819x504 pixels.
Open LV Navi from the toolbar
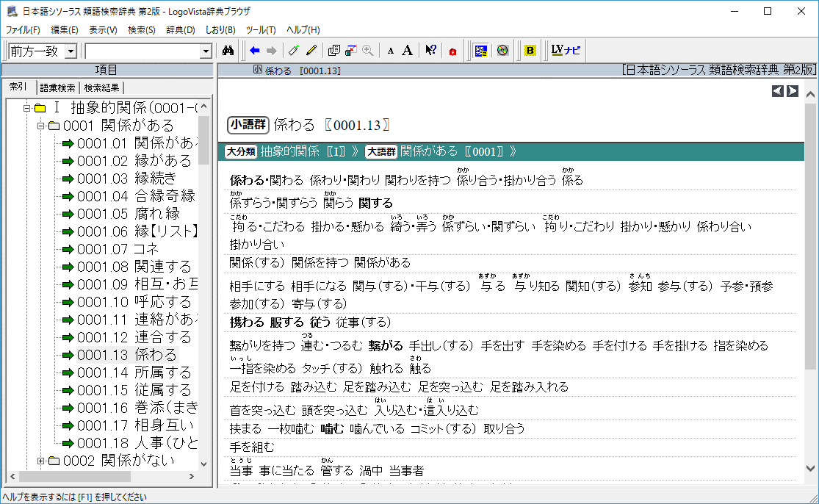point(566,51)
